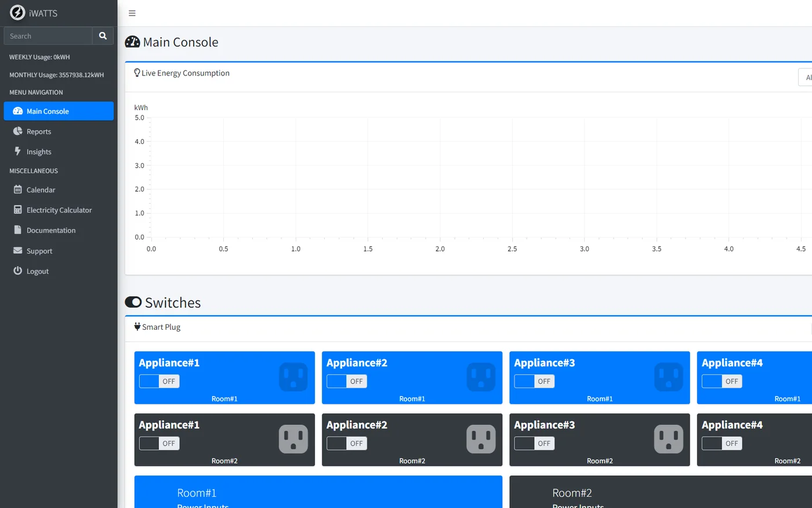The image size is (812, 508).
Task: Toggle the Appliance#1 switch in Room#2
Action: coord(159,444)
